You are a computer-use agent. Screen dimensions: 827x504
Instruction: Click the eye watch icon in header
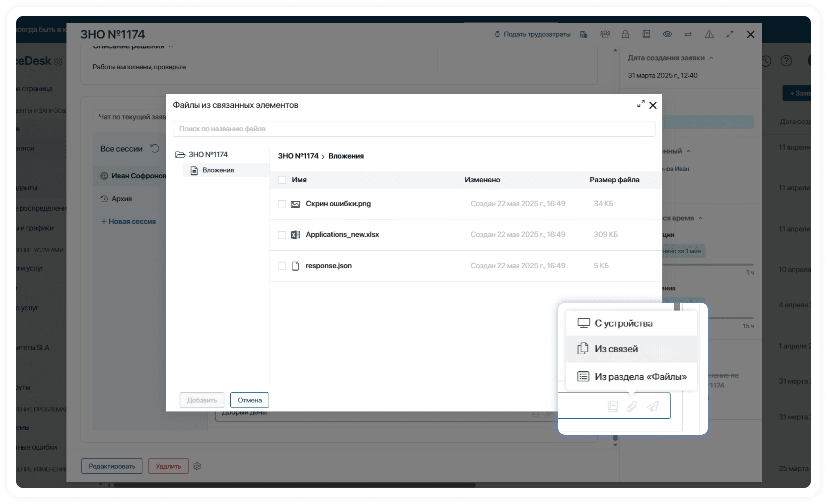pos(667,34)
